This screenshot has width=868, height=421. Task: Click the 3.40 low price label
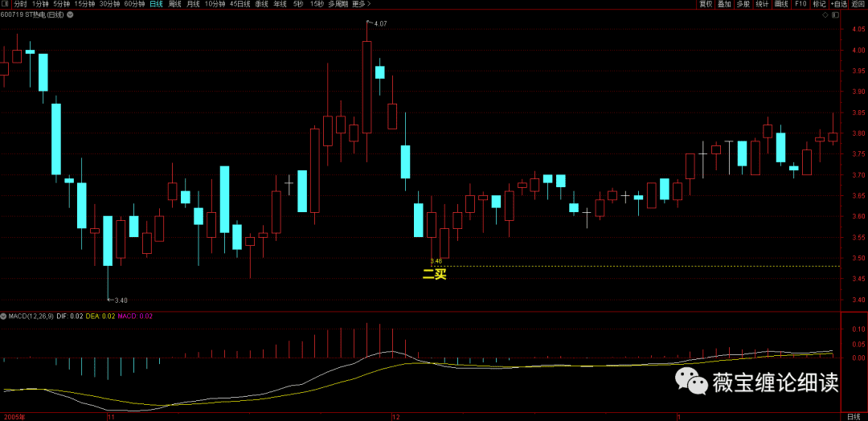click(121, 300)
